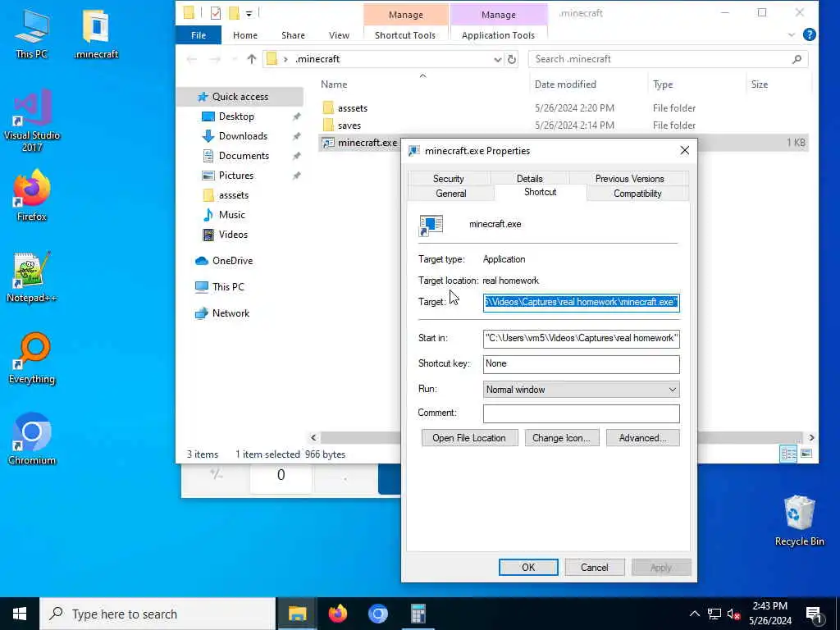Go up one folder level arrow
840x630 pixels.
(x=251, y=59)
